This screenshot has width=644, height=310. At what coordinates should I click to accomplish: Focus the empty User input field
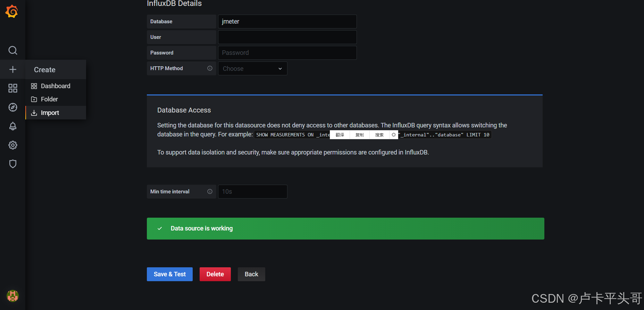point(287,37)
